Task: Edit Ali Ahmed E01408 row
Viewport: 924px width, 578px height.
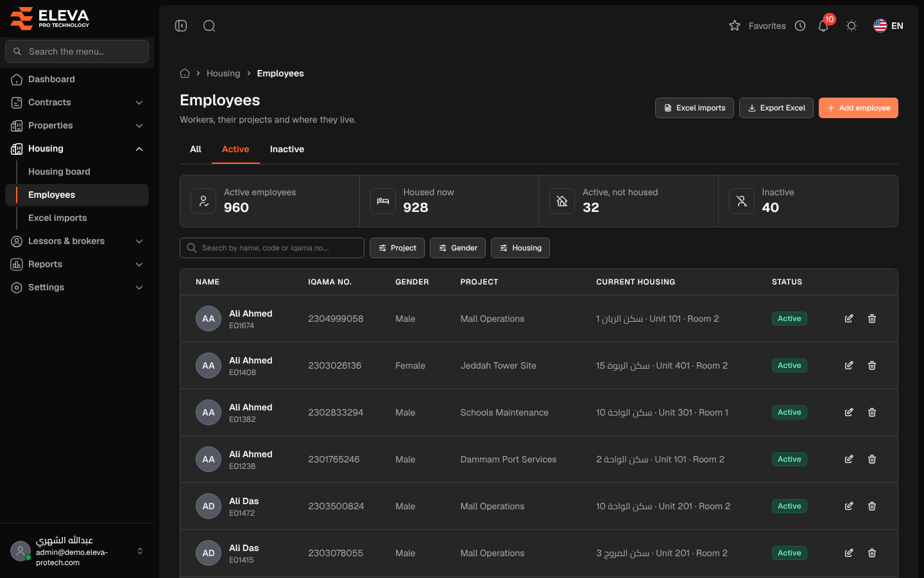Action: (849, 365)
